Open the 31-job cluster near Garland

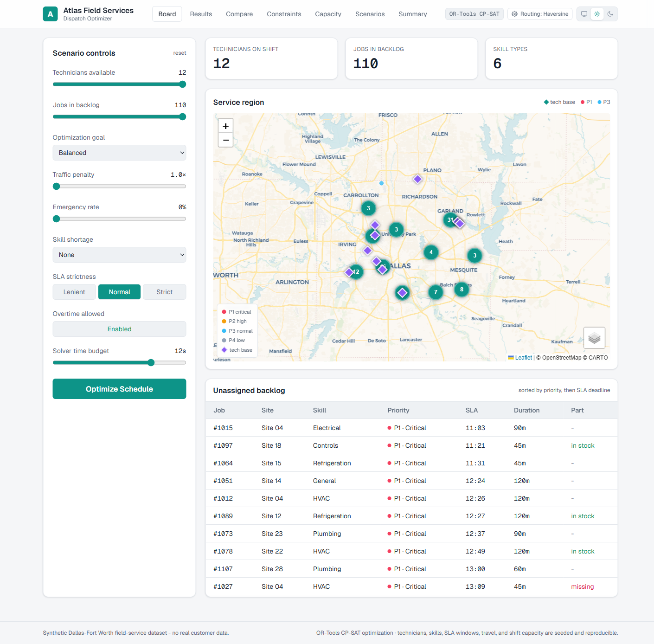pos(450,220)
